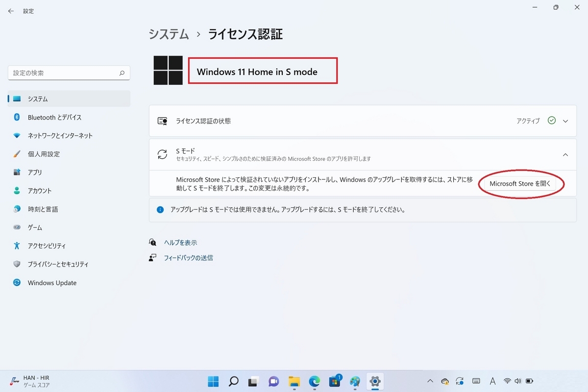Click the help icon beside ヘルプを表示
This screenshot has height=392, width=588.
pos(153,243)
